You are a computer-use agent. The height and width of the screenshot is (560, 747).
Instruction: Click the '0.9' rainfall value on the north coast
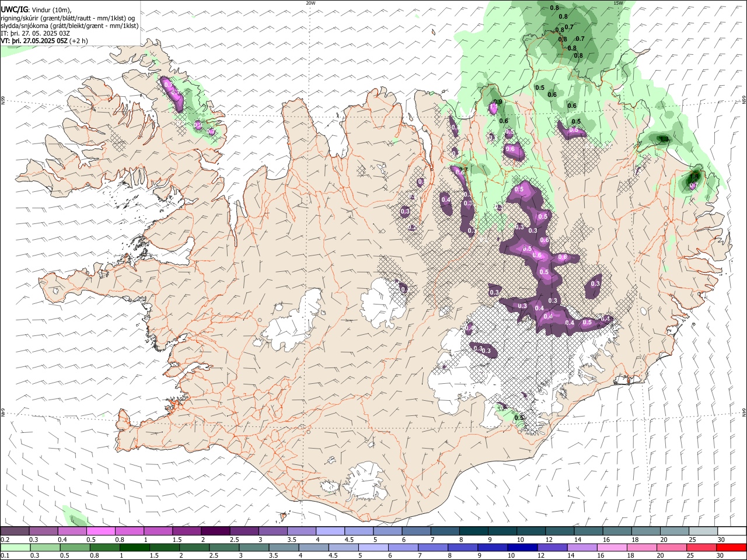tap(498, 101)
